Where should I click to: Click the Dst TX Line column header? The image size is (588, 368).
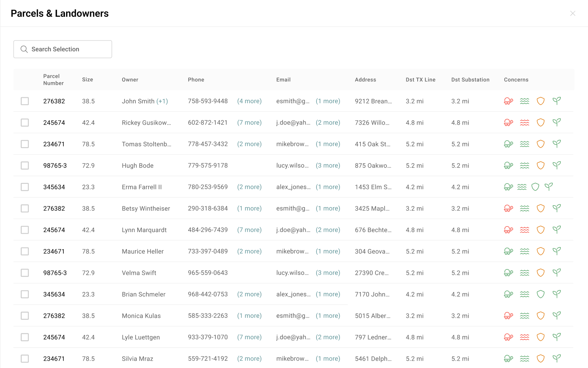point(420,79)
